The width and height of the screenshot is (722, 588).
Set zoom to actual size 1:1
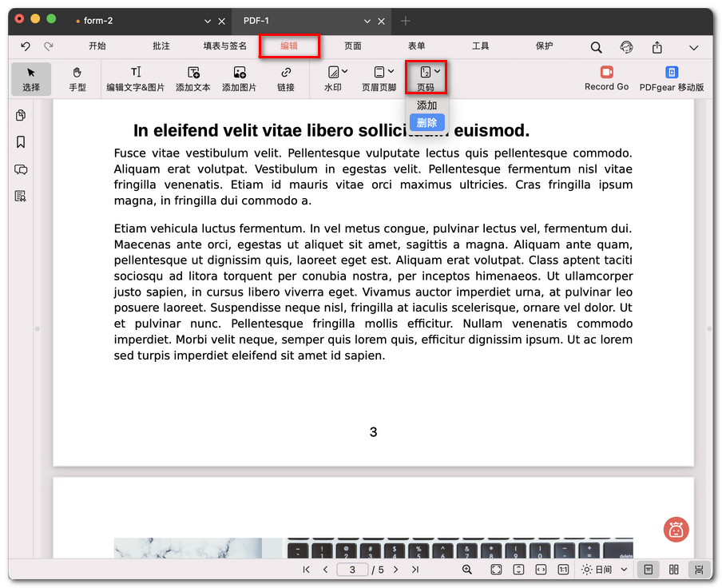[562, 569]
